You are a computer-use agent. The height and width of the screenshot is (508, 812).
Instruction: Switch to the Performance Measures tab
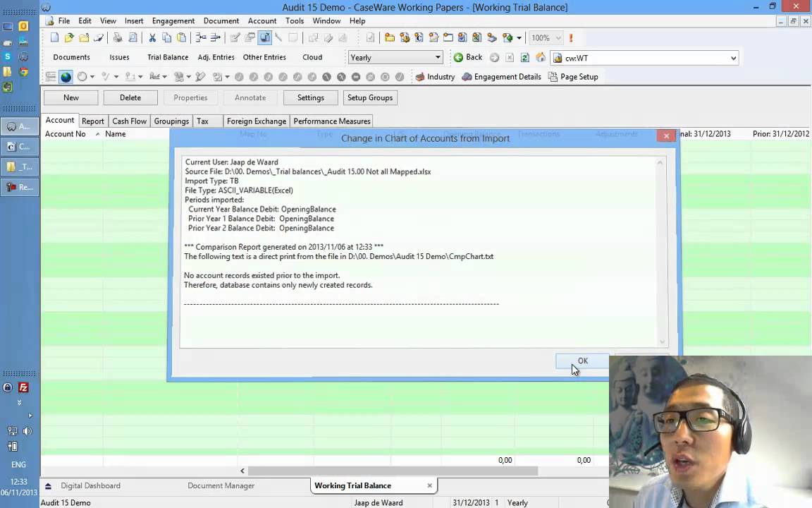(x=332, y=121)
